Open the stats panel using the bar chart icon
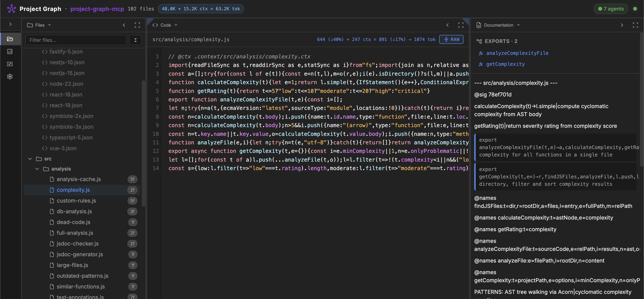The height and width of the screenshot is (299, 644). point(10,51)
